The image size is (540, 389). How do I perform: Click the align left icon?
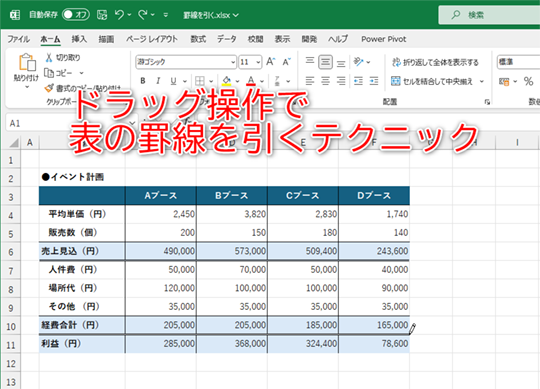click(x=310, y=81)
